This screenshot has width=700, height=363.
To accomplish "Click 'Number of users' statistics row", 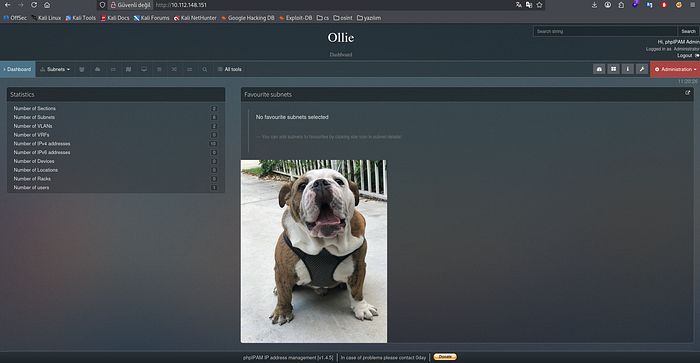I will (x=115, y=188).
